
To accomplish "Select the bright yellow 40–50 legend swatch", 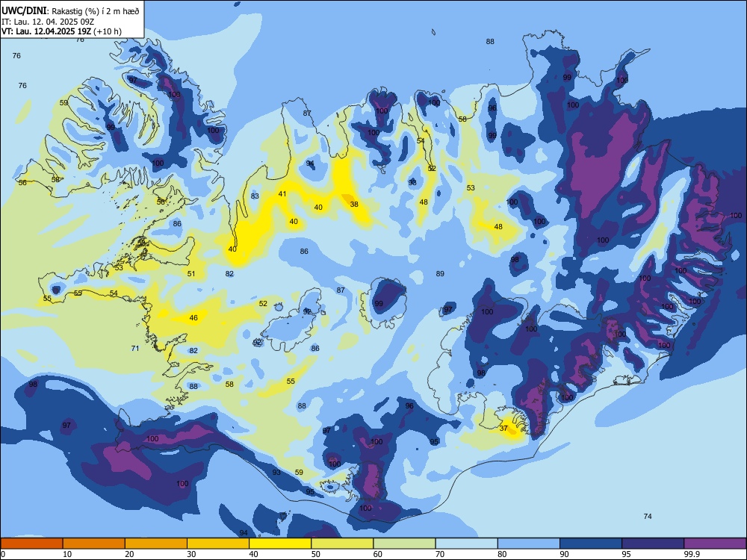I will 280,544.
